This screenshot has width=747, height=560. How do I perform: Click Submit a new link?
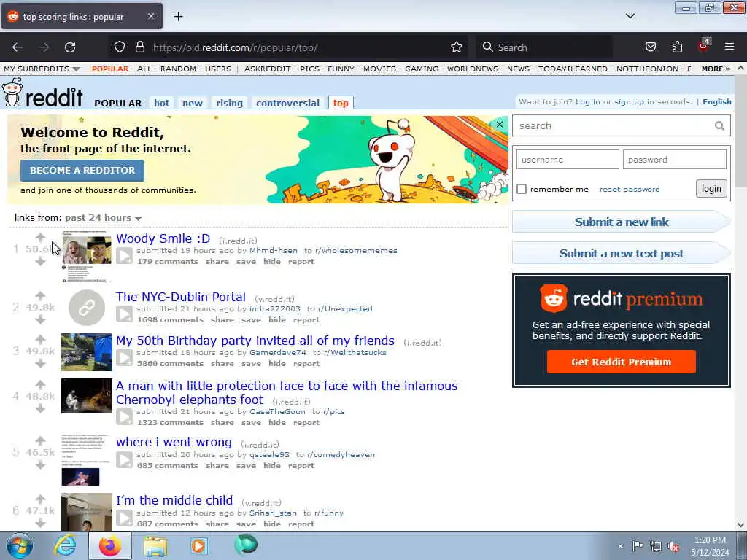(x=622, y=222)
